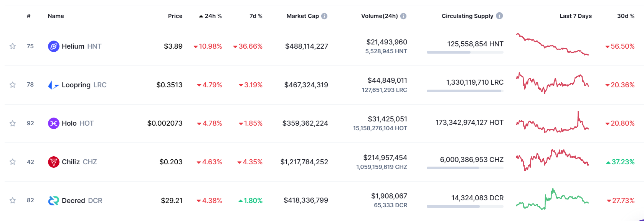Sort by 30d % column header
The image size is (644, 221).
tap(625, 16)
